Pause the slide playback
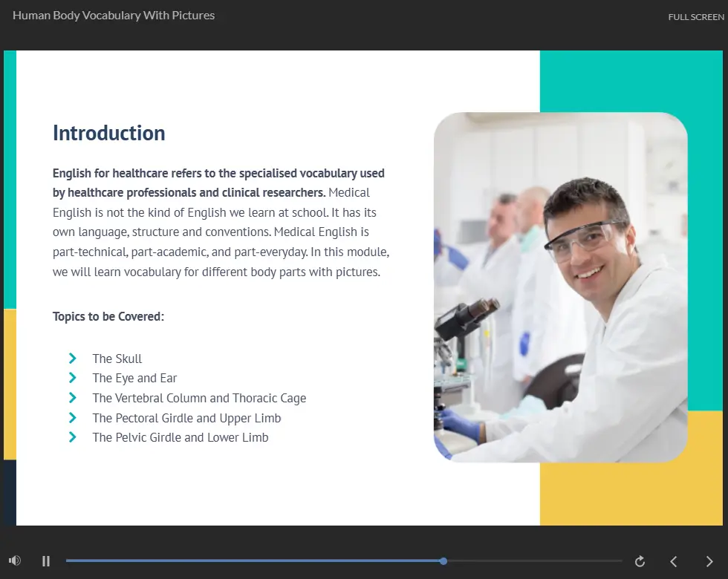This screenshot has width=728, height=579. [46, 561]
